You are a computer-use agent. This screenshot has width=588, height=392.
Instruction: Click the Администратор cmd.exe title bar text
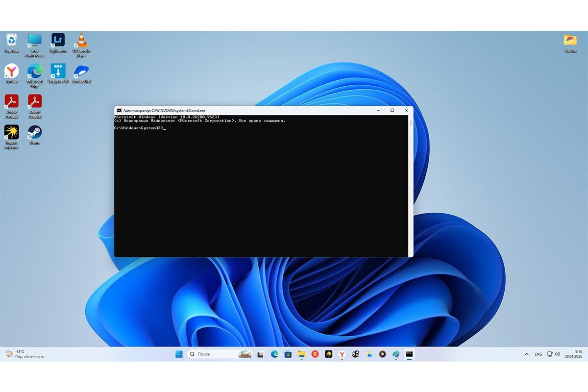(x=164, y=111)
